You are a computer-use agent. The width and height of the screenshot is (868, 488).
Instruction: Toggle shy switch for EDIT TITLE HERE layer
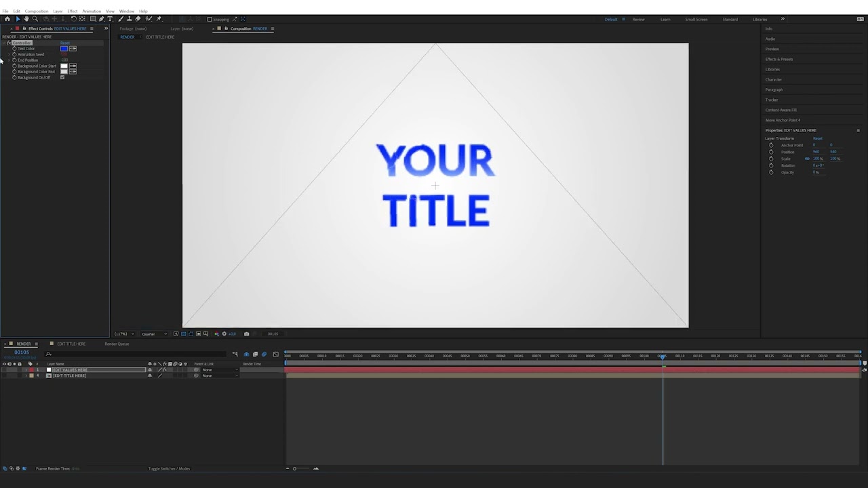click(x=150, y=375)
